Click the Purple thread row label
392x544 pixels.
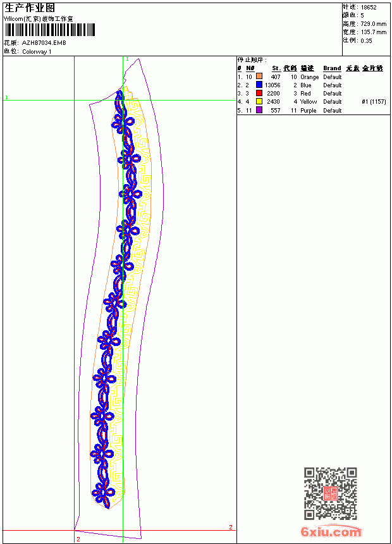coord(309,110)
